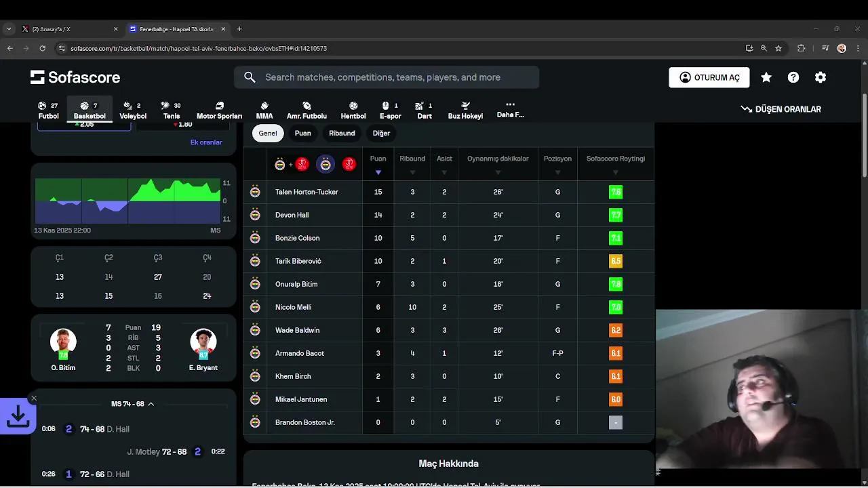
Task: Open browser extensions puzzle icon
Action: [x=802, y=48]
